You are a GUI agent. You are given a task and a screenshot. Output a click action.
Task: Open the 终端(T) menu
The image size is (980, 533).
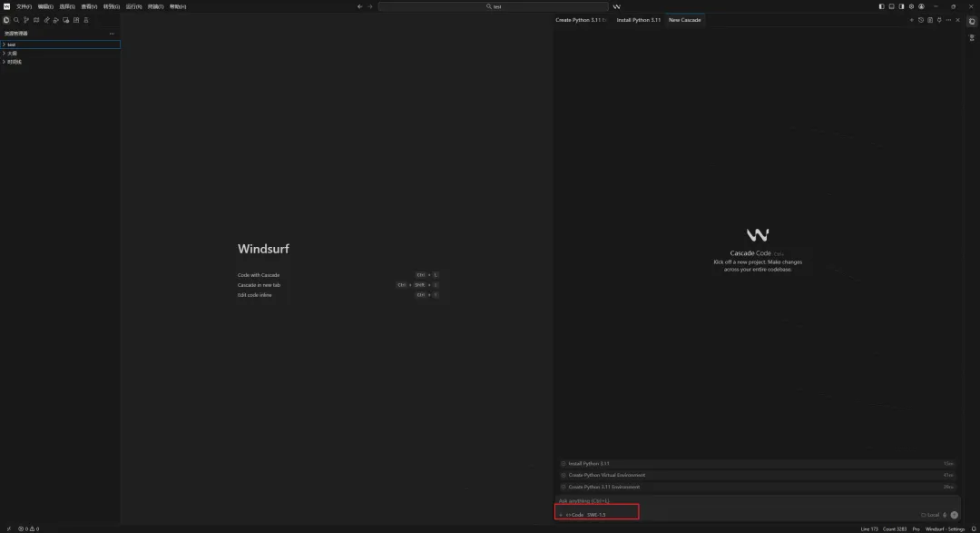point(156,6)
